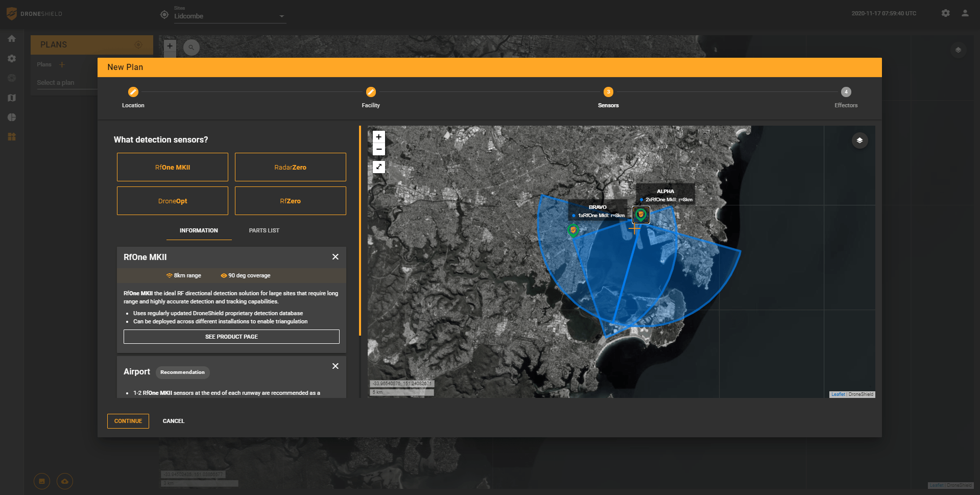Zoom out on the plan map

pyautogui.click(x=378, y=149)
